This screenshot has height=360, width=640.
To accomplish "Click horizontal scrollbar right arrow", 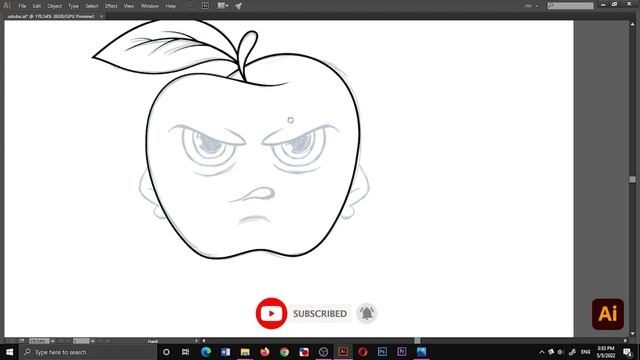I will tap(625, 340).
